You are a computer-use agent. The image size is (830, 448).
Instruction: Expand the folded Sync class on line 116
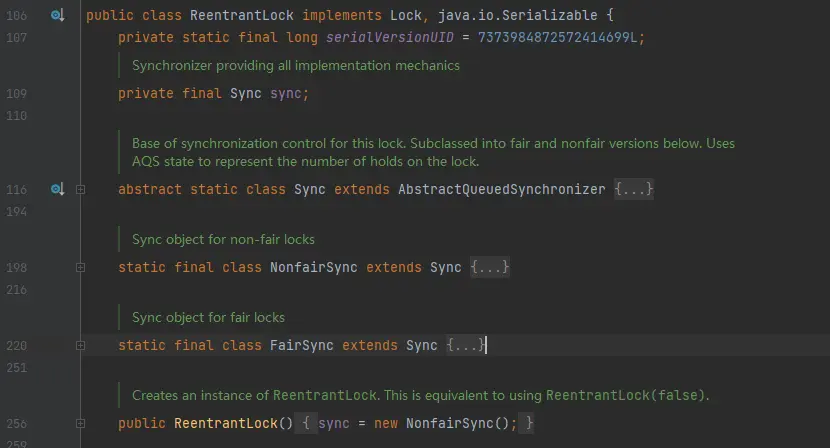pyautogui.click(x=80, y=189)
